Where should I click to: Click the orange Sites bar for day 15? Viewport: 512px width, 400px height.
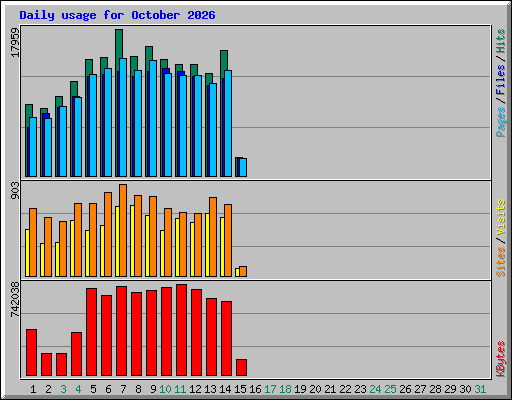click(x=243, y=272)
